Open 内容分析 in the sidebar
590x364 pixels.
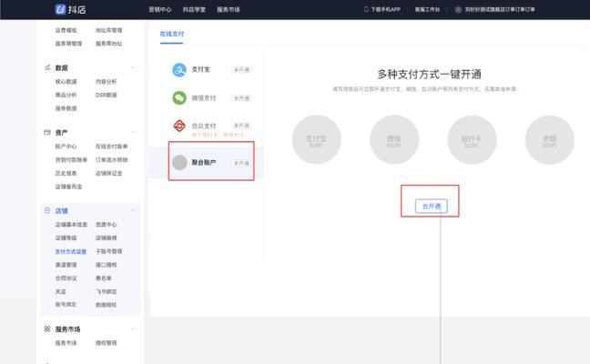(107, 82)
